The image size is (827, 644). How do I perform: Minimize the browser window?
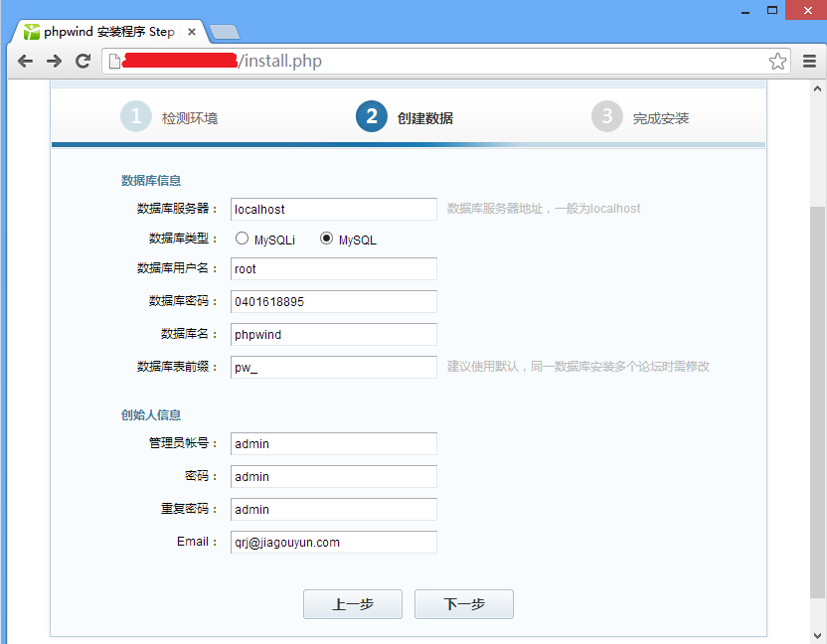tap(745, 11)
